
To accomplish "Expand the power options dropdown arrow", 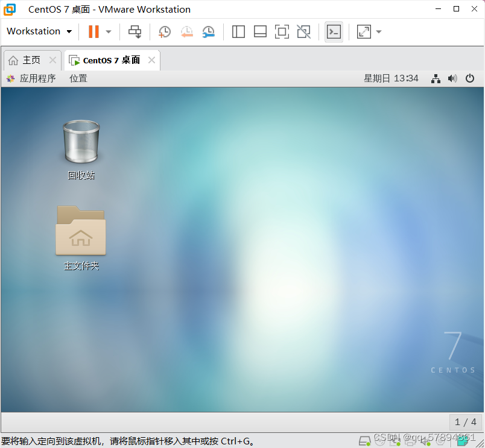I will coord(109,31).
